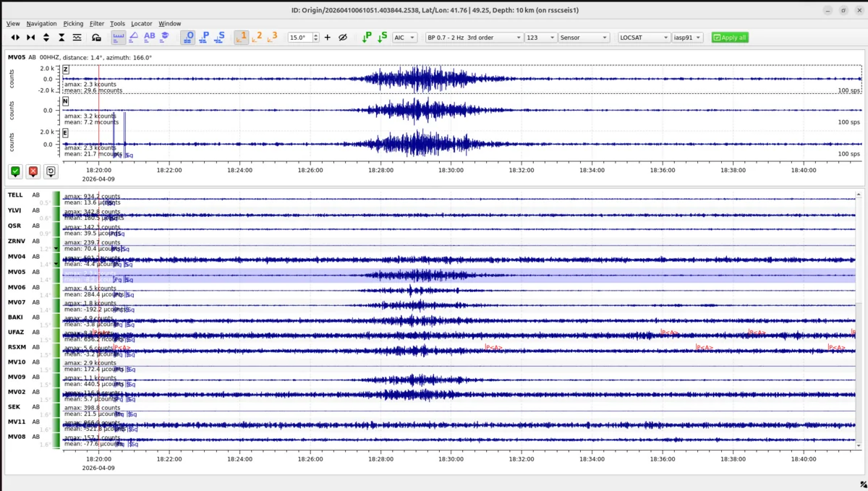Image resolution: width=868 pixels, height=491 pixels.
Task: Click the red reject pick button
Action: (33, 171)
